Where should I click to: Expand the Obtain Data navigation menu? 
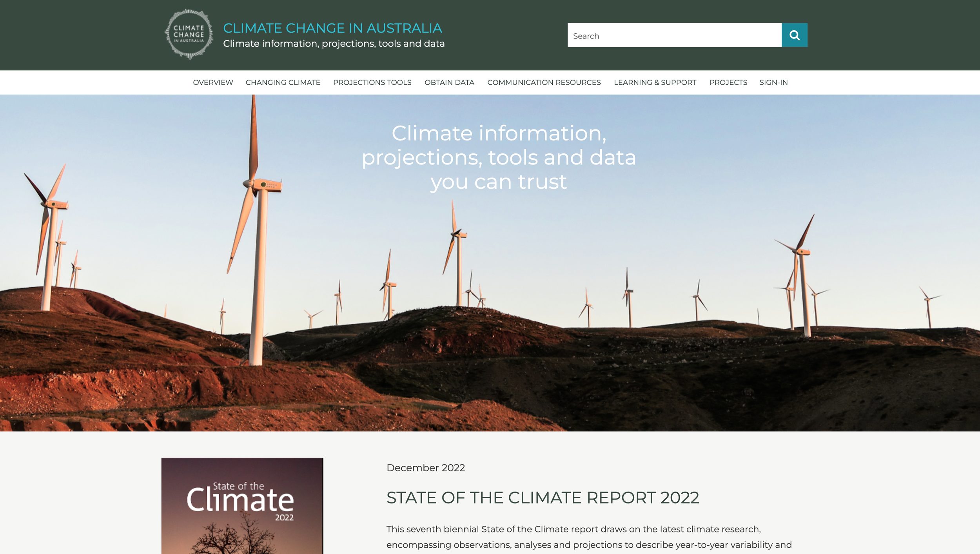point(449,82)
